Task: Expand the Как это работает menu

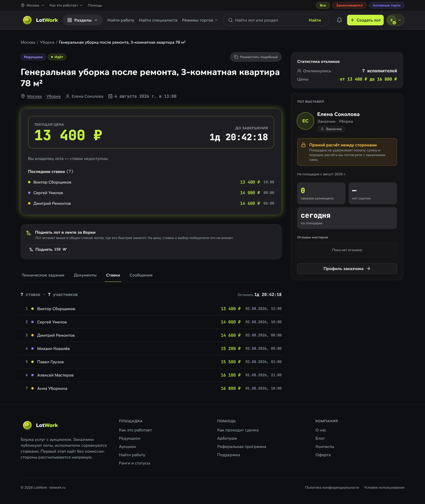Action: coord(66,5)
